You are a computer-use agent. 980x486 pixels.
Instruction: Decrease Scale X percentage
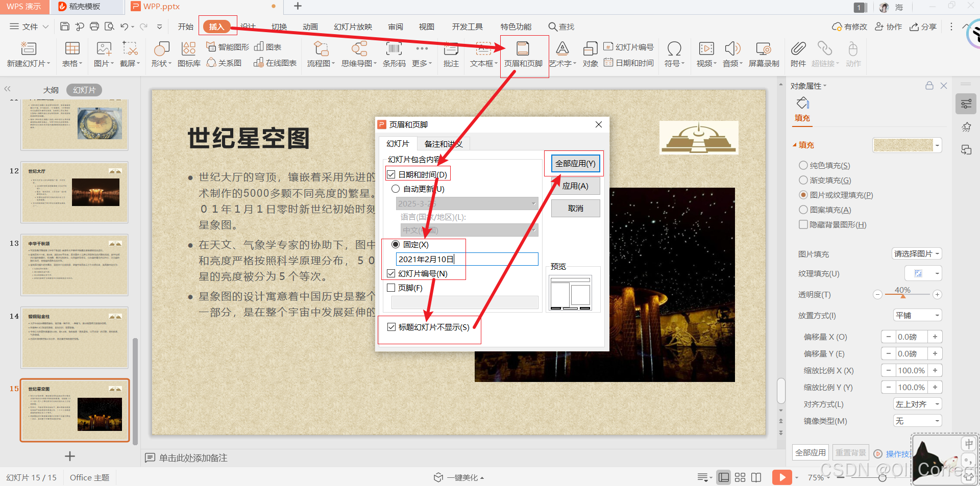tap(888, 370)
